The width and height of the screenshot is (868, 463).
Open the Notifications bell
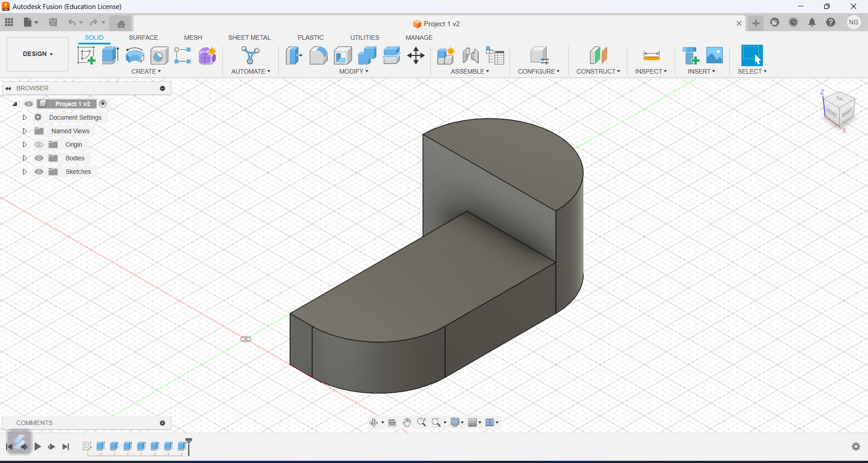[812, 22]
